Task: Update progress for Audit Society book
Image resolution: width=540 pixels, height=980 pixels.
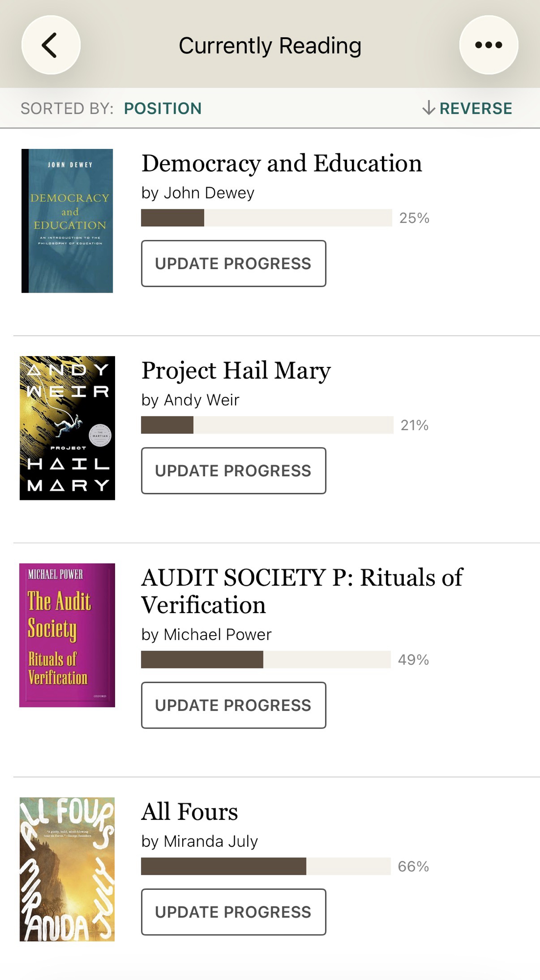Action: pyautogui.click(x=234, y=705)
